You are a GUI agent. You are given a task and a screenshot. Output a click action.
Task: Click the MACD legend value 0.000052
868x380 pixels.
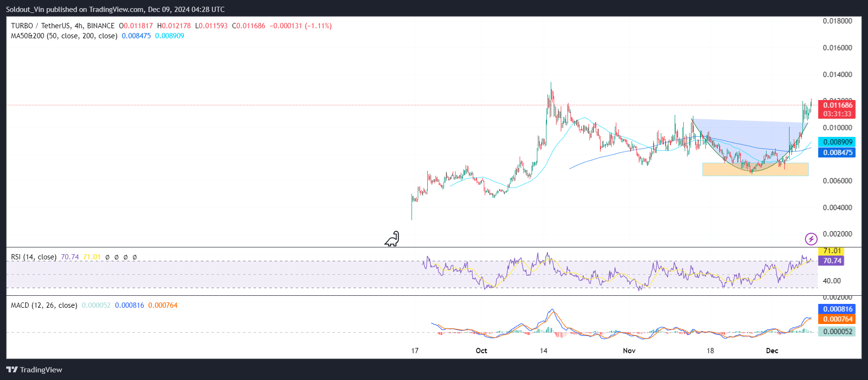(96, 305)
